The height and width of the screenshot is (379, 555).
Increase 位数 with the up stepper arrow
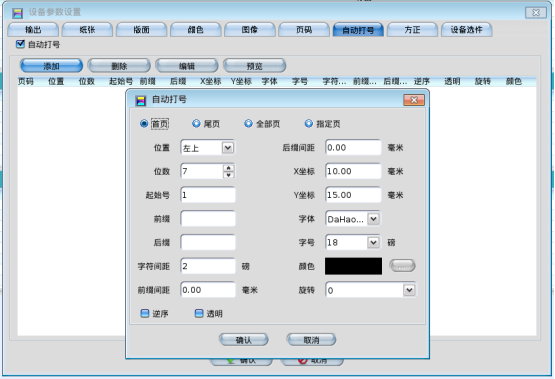coord(229,168)
